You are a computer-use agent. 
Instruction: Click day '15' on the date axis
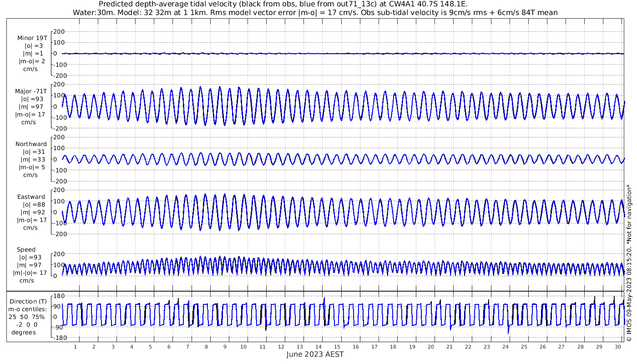pyautogui.click(x=337, y=347)
